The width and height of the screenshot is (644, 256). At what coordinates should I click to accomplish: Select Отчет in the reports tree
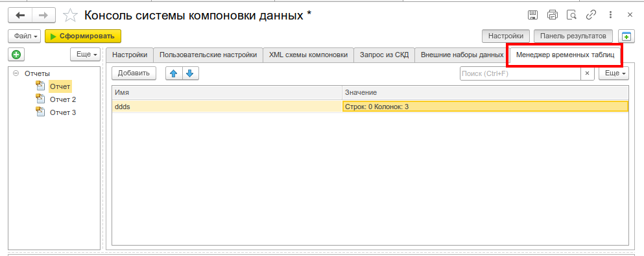60,86
